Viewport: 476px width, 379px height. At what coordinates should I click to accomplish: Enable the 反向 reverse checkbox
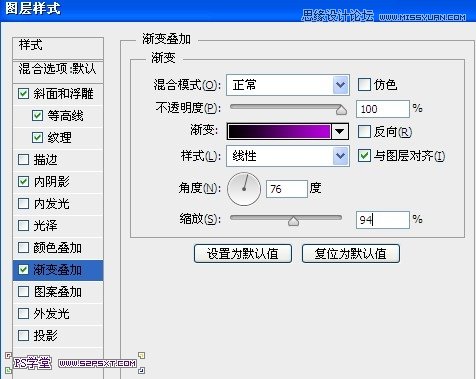(x=364, y=132)
